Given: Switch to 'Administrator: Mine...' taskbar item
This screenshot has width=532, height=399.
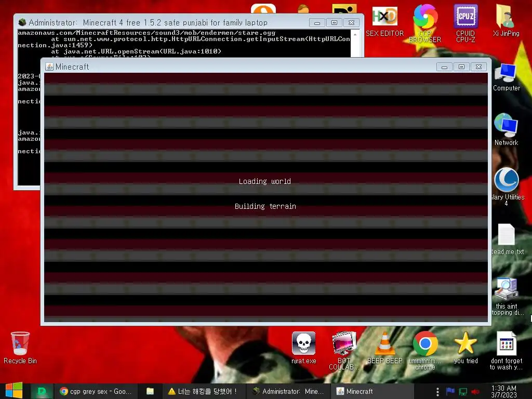Looking at the screenshot, I should click(x=288, y=391).
